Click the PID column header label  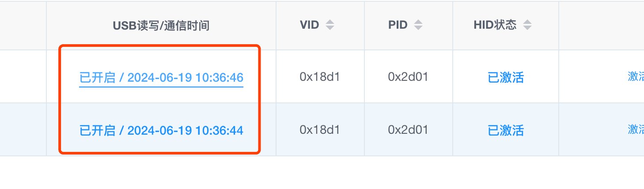pyautogui.click(x=398, y=25)
